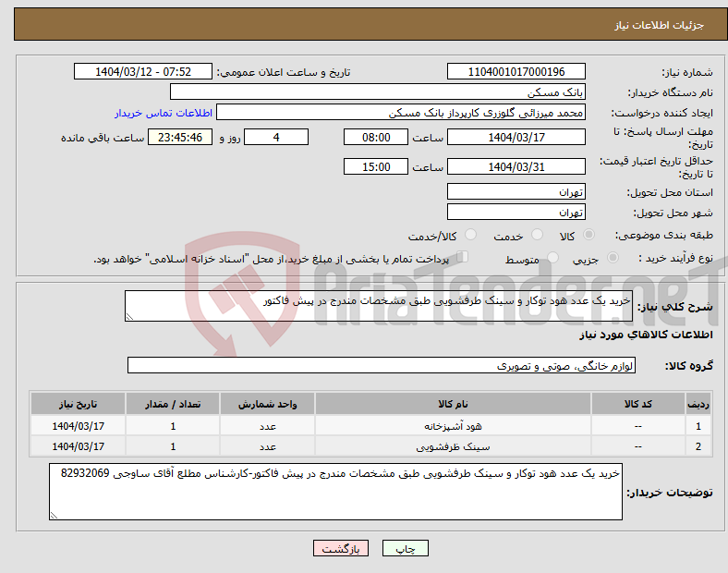Image resolution: width=728 pixels, height=573 pixels.
Task: Click the response time field 08:00
Action: 376,137
